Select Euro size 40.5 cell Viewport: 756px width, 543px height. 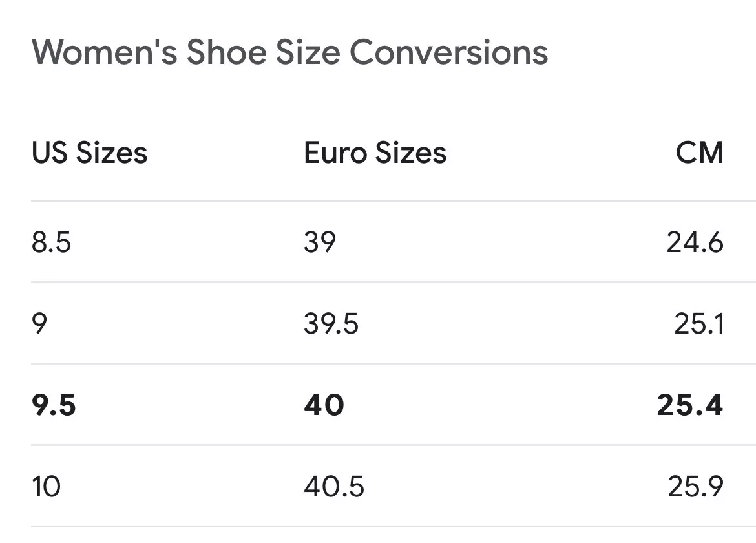334,487
